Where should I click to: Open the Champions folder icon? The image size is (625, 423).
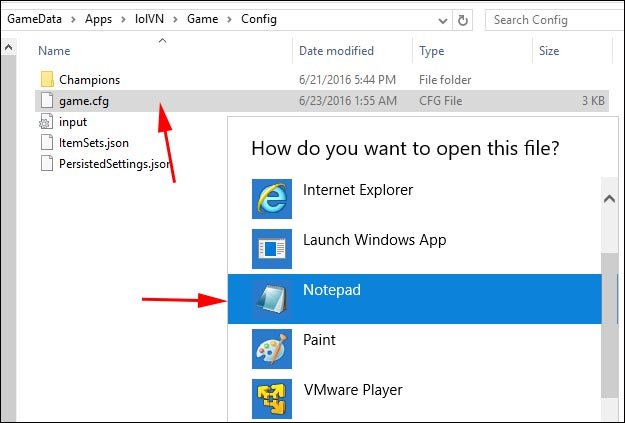(x=47, y=79)
